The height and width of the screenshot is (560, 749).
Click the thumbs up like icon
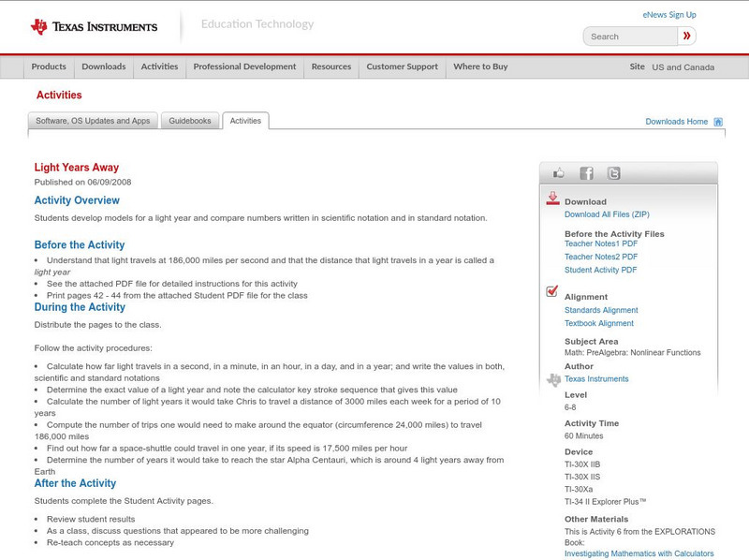559,173
